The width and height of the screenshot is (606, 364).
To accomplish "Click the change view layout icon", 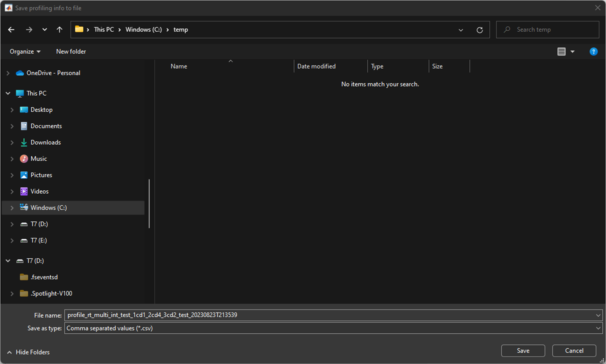I will pos(561,52).
